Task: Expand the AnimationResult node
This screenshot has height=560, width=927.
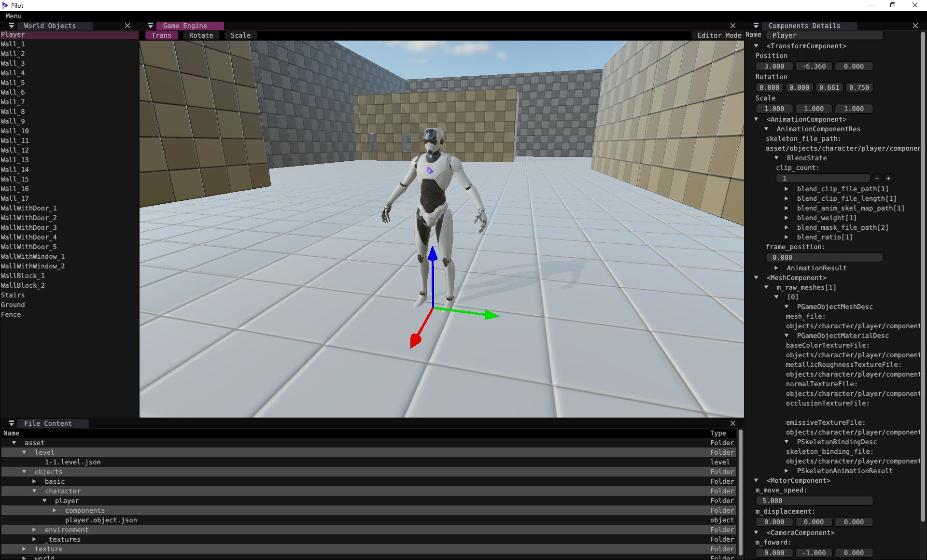Action: click(776, 268)
